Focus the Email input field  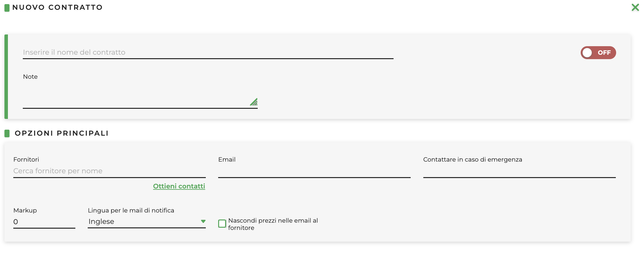click(314, 171)
